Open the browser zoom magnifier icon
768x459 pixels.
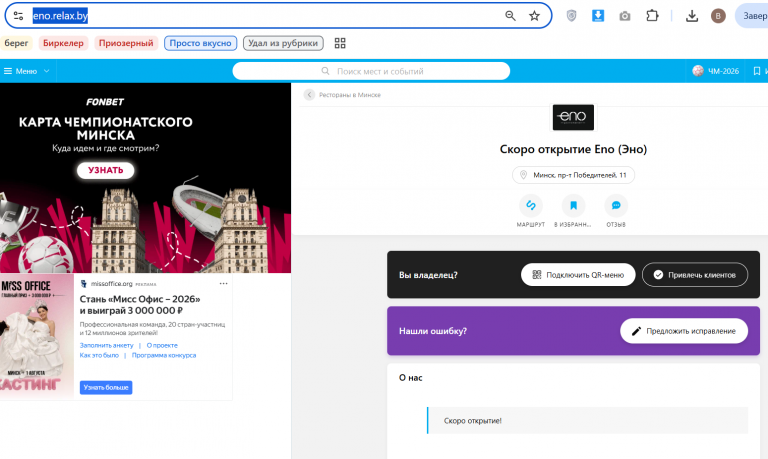510,16
